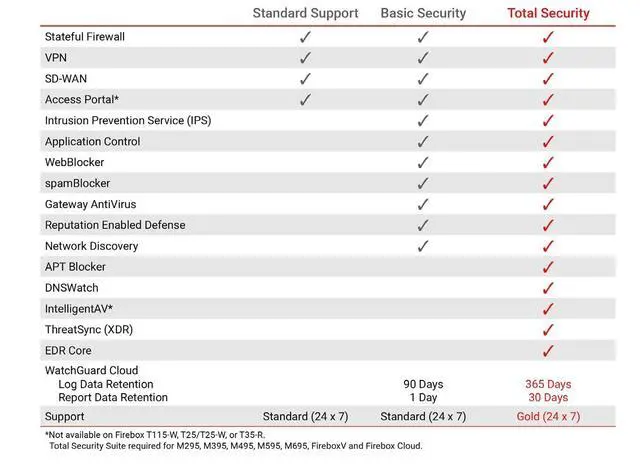Viewport: 640px width, 473px height.
Task: Click the IntelligentAV* feature label
Action: coord(79,309)
